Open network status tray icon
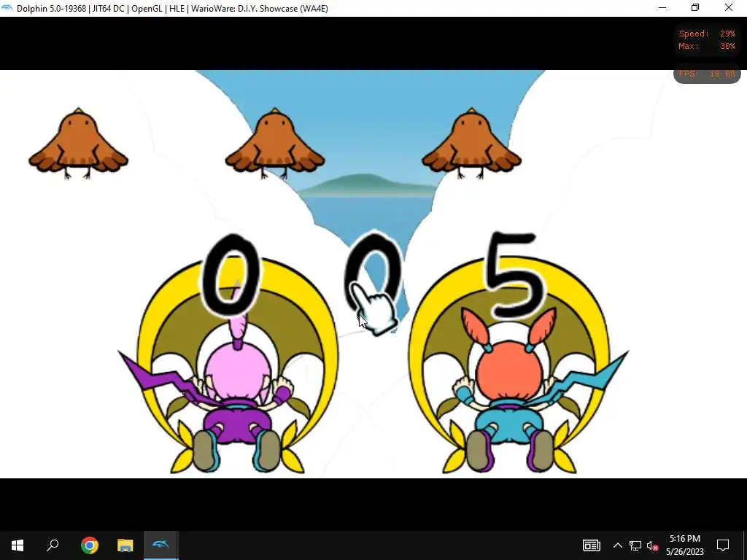Screen dimensions: 747x560 (x=635, y=545)
